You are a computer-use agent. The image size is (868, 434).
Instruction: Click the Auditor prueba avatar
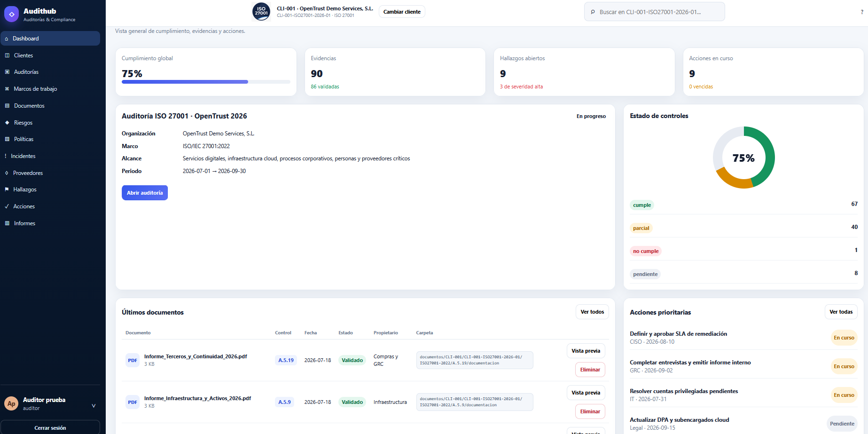click(11, 403)
